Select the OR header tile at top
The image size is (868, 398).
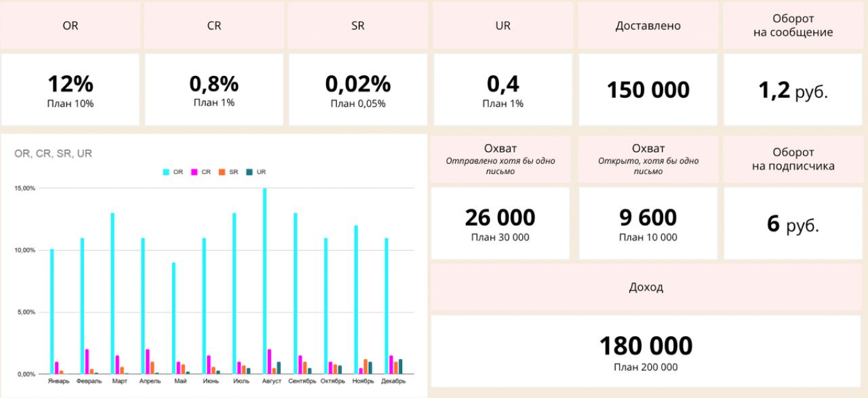[x=70, y=26]
